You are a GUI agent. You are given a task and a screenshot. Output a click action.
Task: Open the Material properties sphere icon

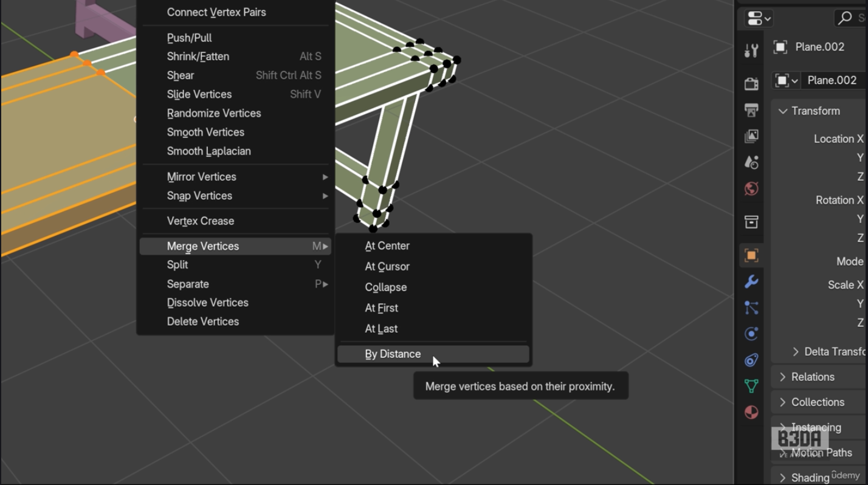point(751,412)
